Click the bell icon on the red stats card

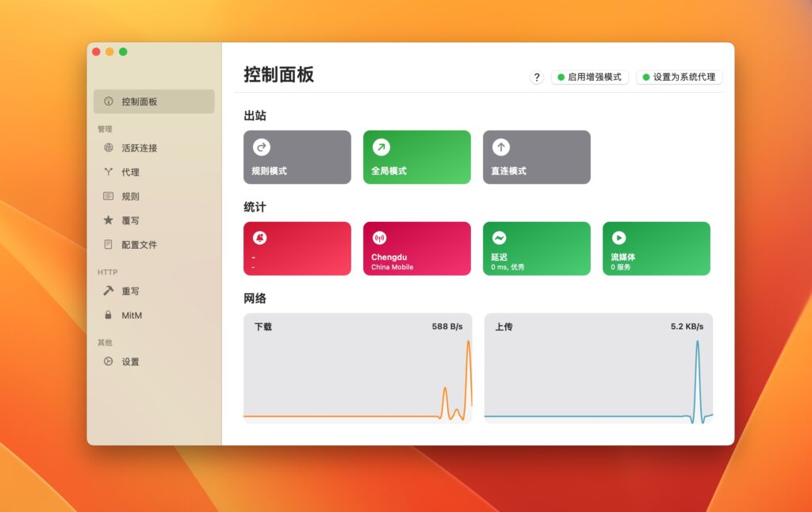coord(261,237)
